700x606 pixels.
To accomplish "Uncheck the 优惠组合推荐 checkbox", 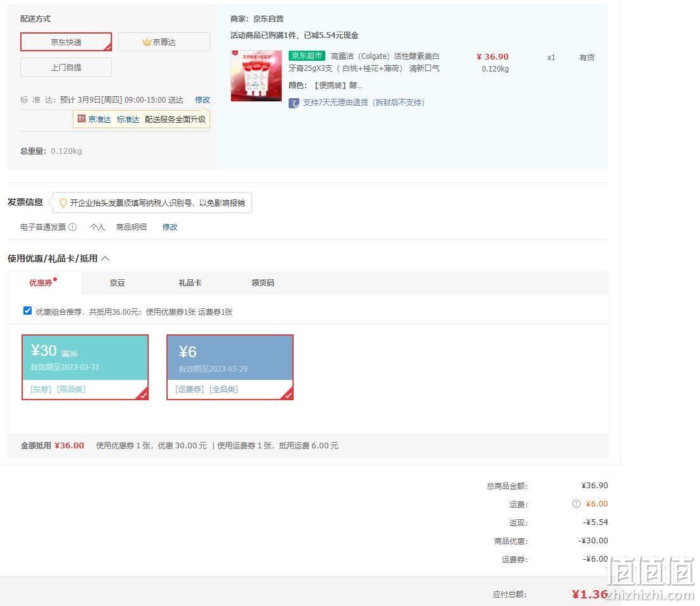I will click(x=28, y=311).
